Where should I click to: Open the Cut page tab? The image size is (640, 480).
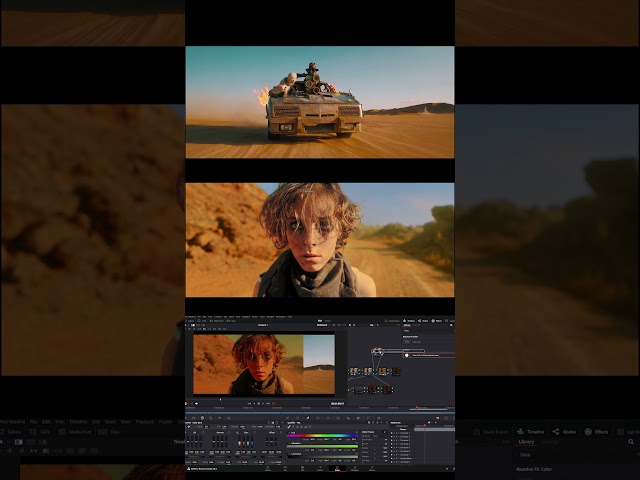coord(285,468)
